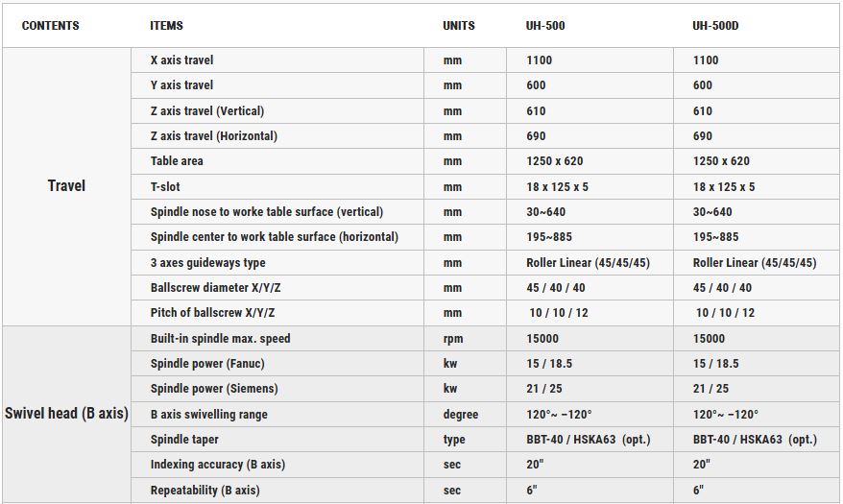
Task: Click the Spindle power (Siemens) item
Action: click(214, 389)
